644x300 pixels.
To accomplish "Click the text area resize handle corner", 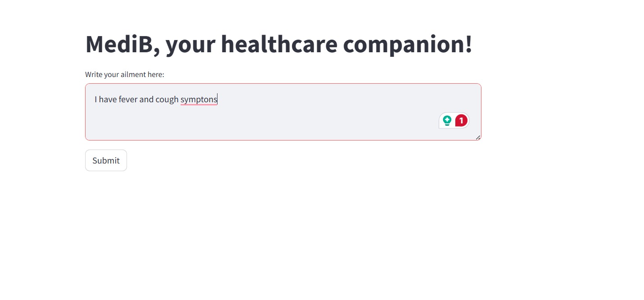I will tap(478, 137).
